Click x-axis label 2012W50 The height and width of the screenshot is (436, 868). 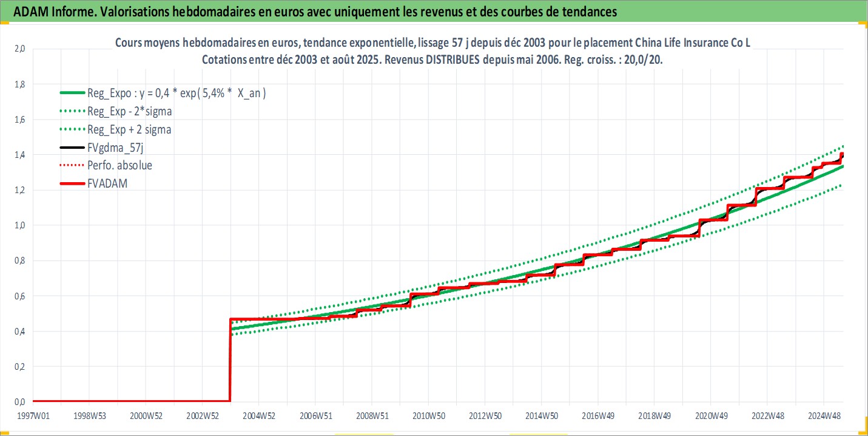[485, 415]
